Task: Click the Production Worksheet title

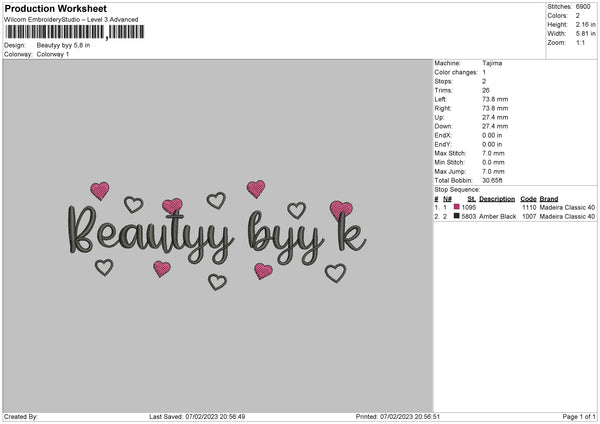Action: 50,7
